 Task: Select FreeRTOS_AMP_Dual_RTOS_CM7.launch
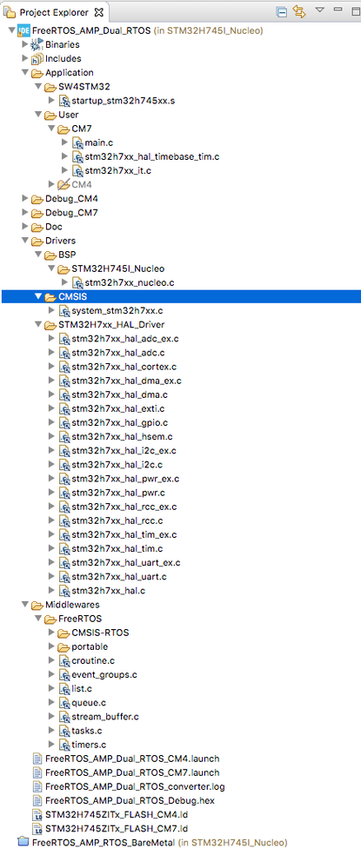(x=132, y=772)
